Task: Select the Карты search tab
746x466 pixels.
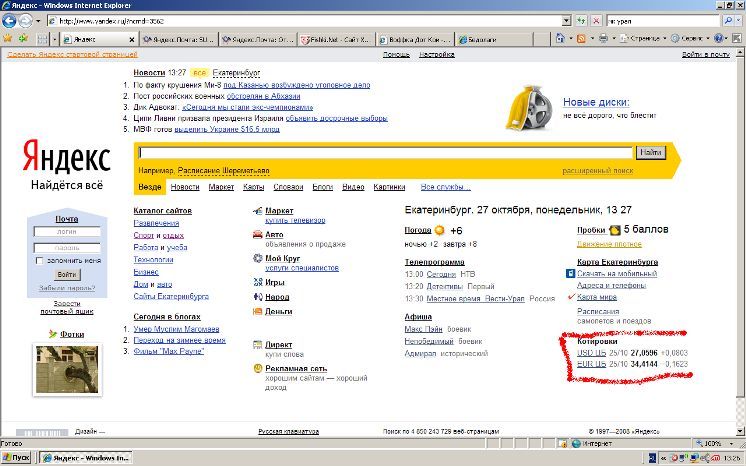Action: 253,187
